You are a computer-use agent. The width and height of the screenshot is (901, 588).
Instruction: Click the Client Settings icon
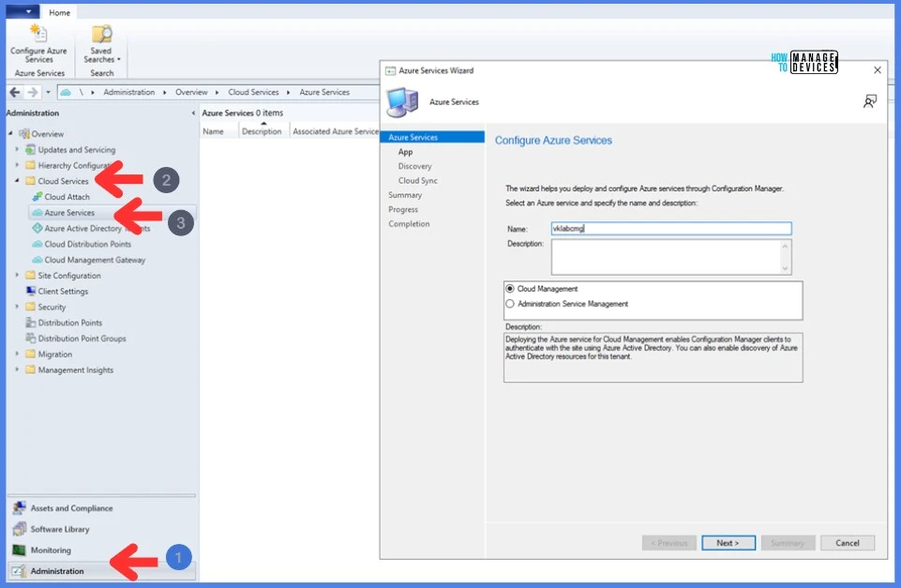click(30, 292)
